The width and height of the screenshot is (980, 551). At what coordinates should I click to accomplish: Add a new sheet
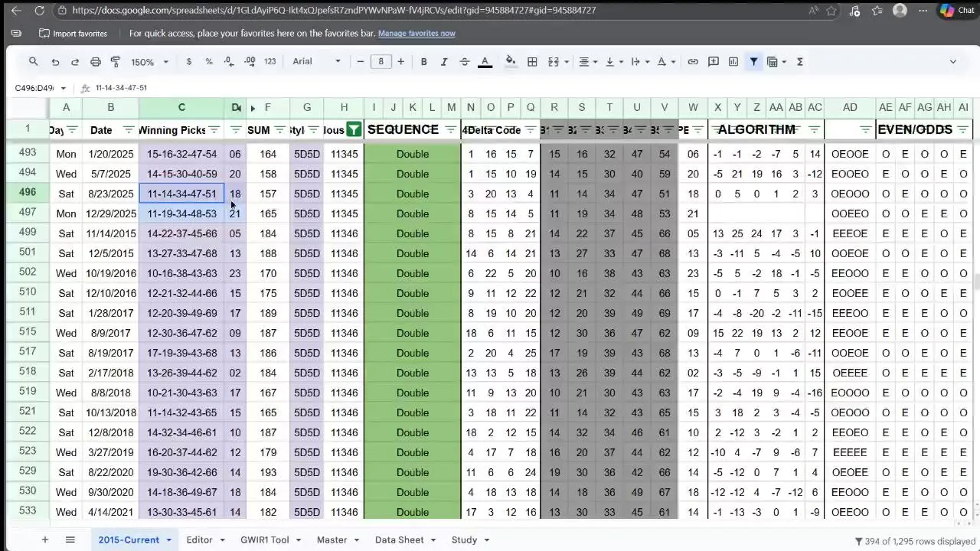[44, 540]
